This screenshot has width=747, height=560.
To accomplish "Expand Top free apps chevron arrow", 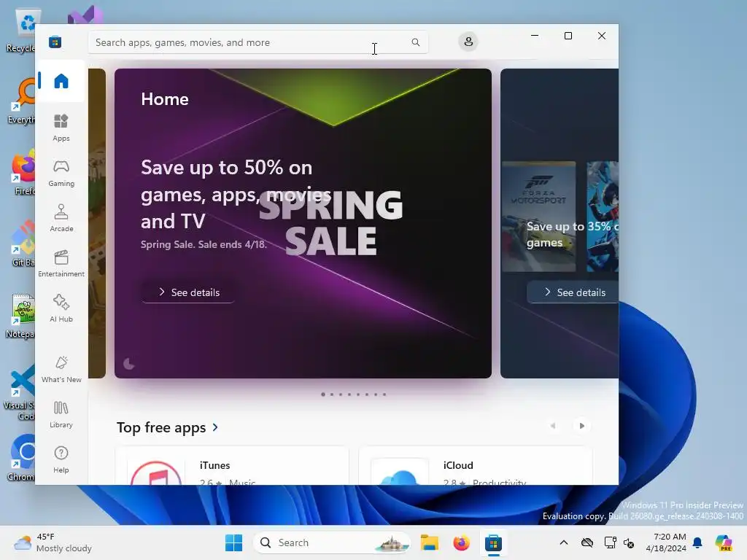I will [215, 427].
